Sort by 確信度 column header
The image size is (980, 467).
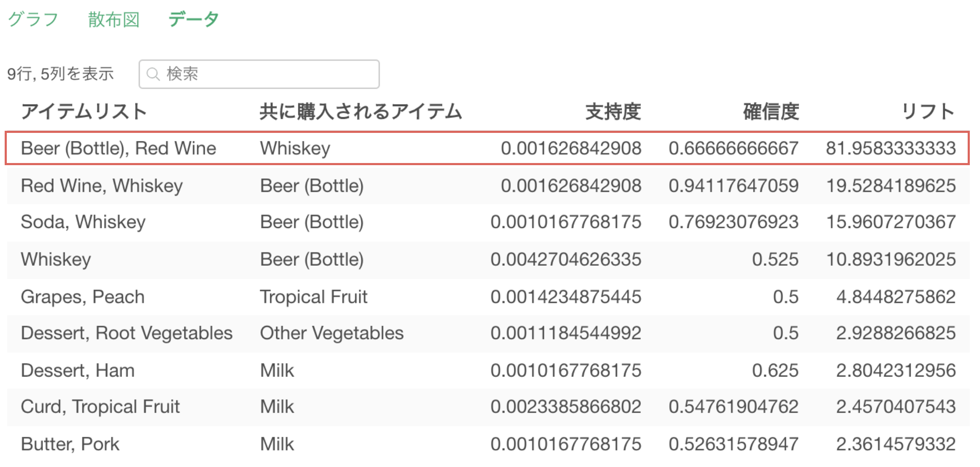click(770, 112)
